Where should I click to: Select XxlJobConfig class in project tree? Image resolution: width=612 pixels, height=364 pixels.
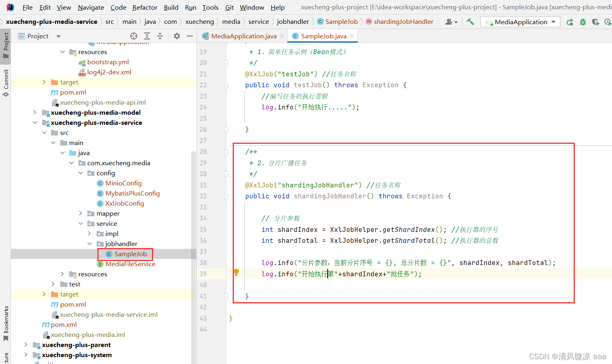pos(124,203)
